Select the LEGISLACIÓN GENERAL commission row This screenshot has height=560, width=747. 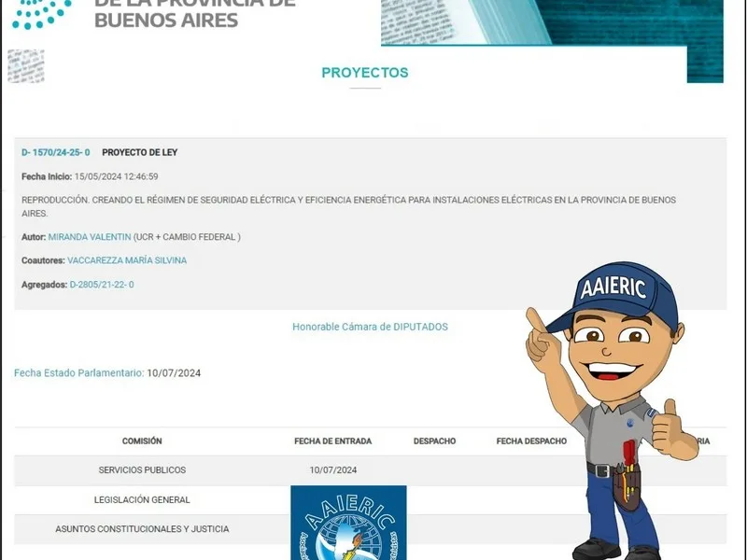(371, 500)
